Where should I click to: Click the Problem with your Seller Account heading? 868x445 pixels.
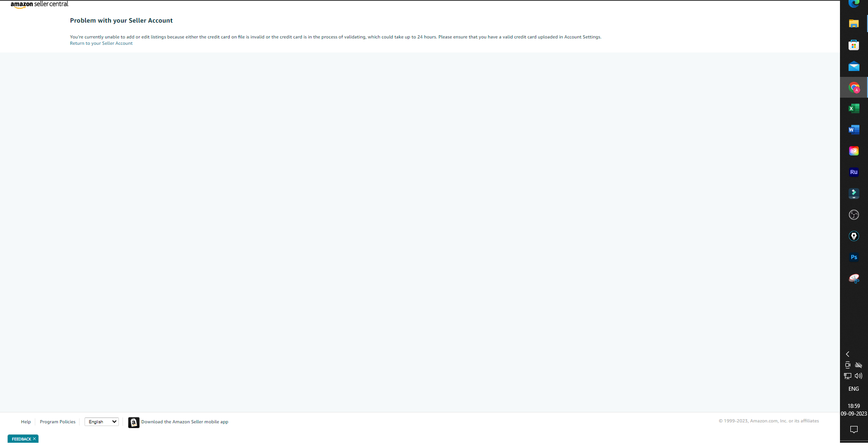(x=121, y=21)
